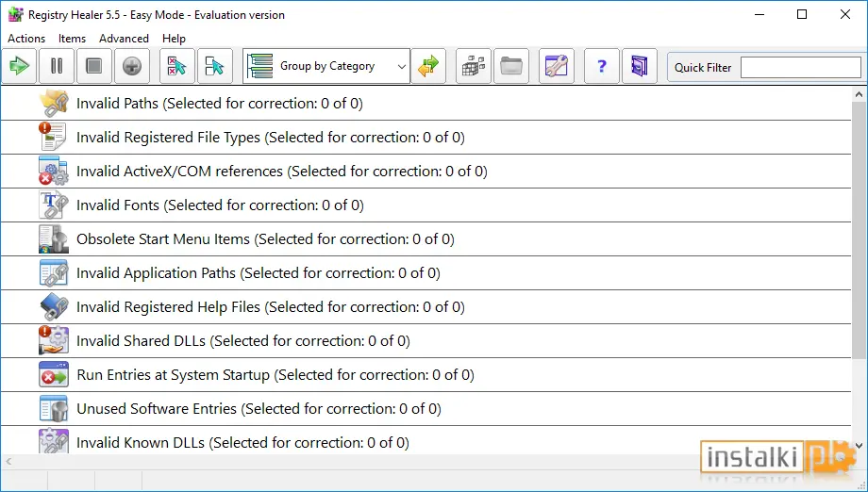Select the 'Invalid Paths' row text
The image size is (868, 492).
pos(220,104)
